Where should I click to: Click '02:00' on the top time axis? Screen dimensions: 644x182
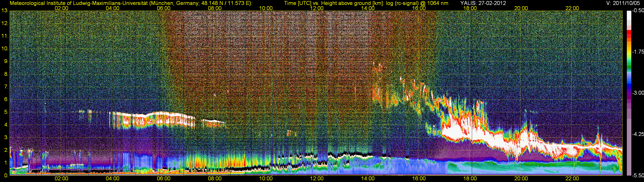[x=61, y=8]
